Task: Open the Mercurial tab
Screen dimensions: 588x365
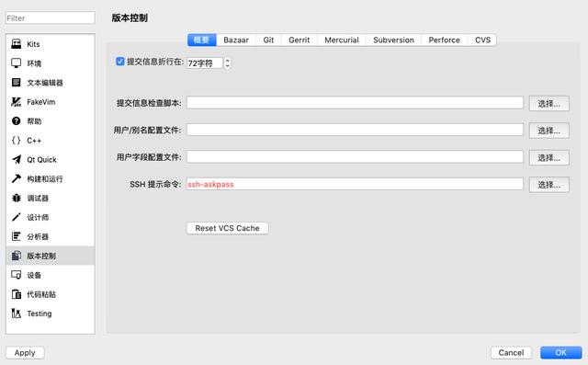Action: (342, 40)
